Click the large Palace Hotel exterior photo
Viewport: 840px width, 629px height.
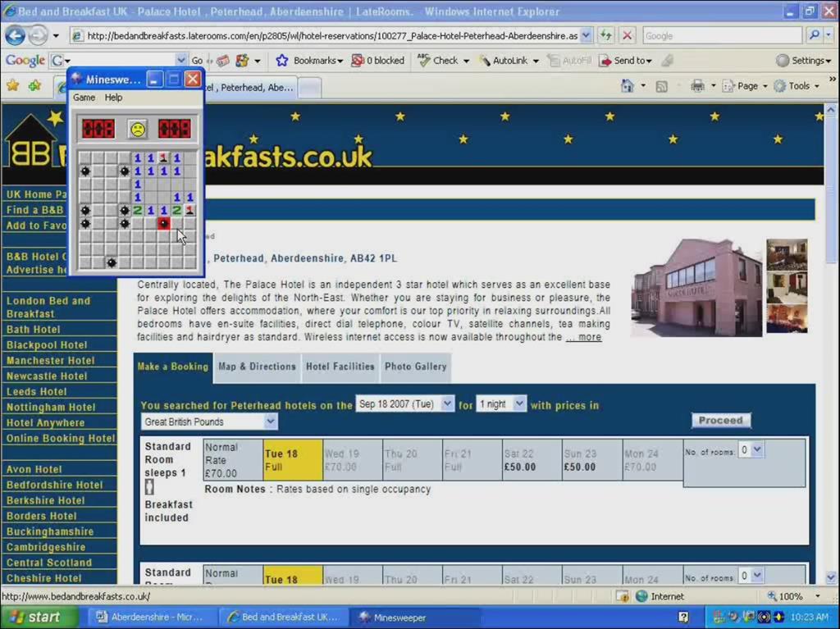click(x=696, y=288)
